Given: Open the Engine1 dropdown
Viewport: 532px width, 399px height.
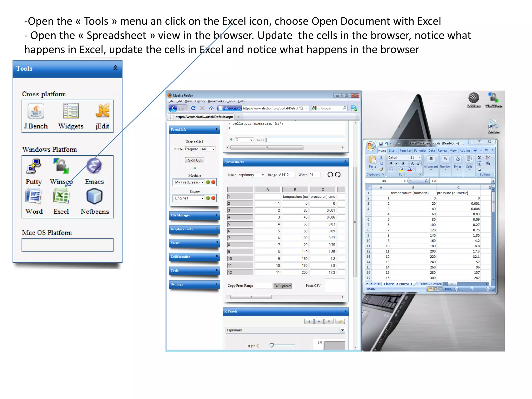Looking at the screenshot, I should 189,198.
